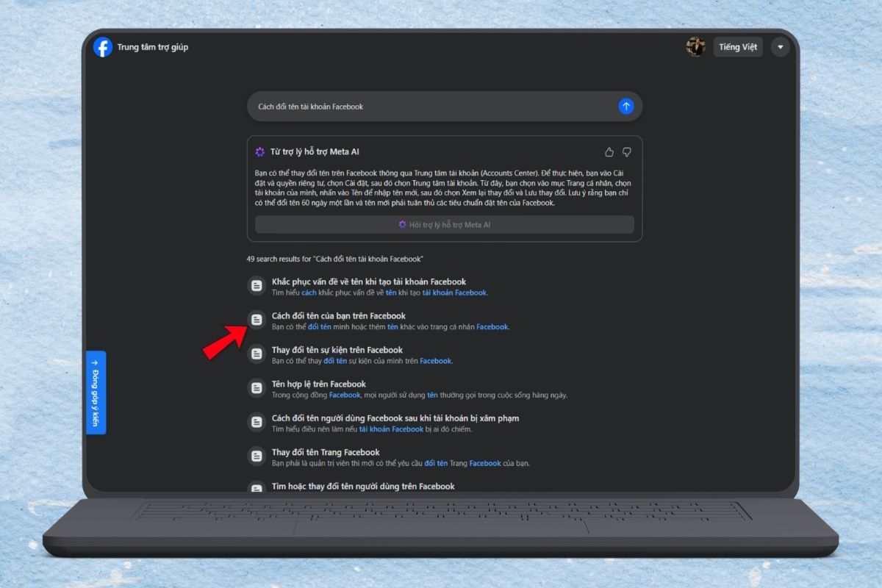Screen dimensions: 882x588
Task: Open article Tìm hoặc thay đổi tên người dùng
Action: coord(363,486)
